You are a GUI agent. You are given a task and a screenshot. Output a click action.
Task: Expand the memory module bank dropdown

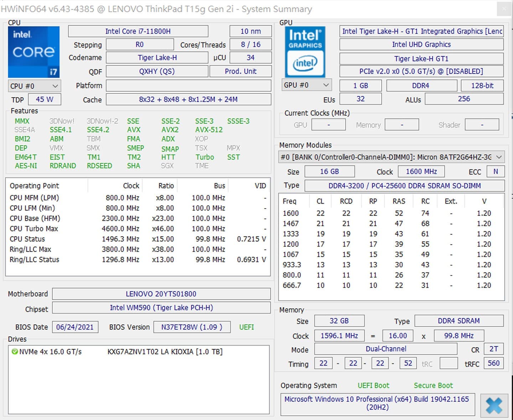coord(499,157)
